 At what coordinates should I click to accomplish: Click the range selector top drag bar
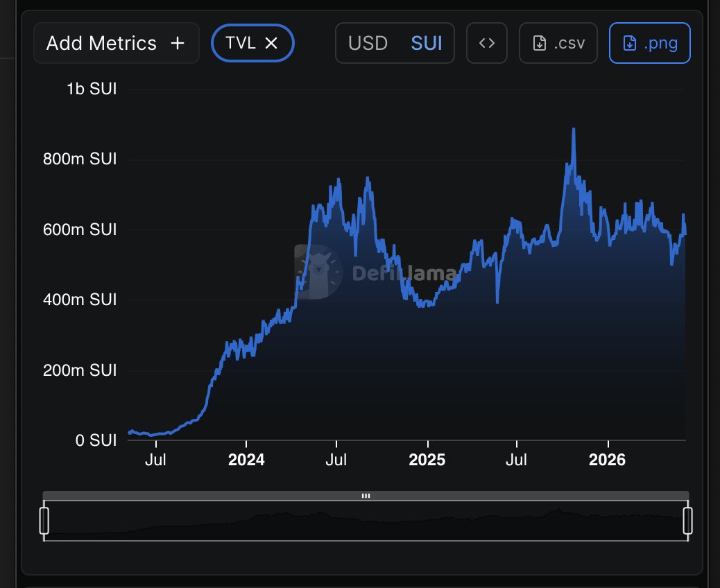coord(366,496)
